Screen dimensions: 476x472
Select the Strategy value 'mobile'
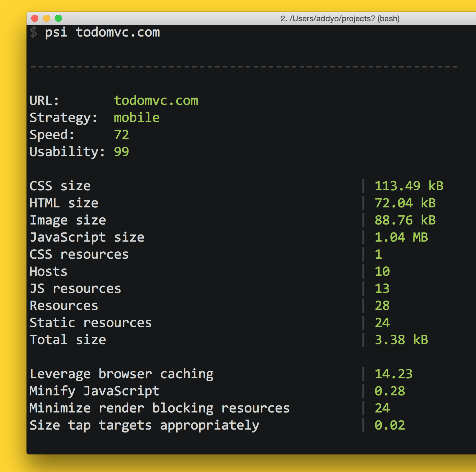pos(137,118)
